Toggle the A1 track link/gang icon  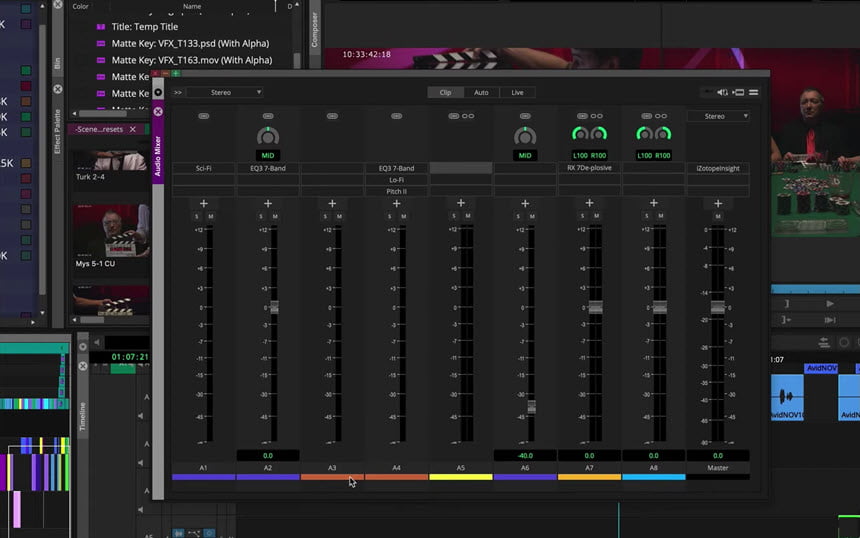(203, 116)
